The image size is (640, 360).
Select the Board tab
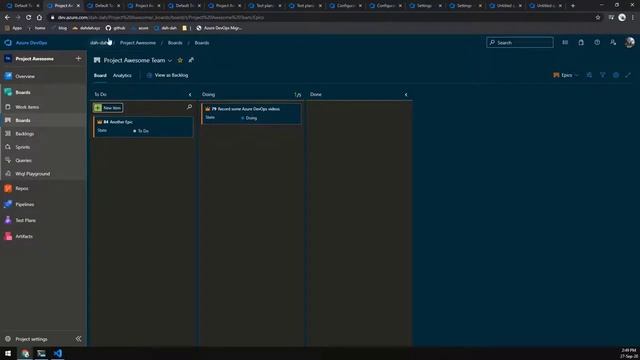click(100, 76)
